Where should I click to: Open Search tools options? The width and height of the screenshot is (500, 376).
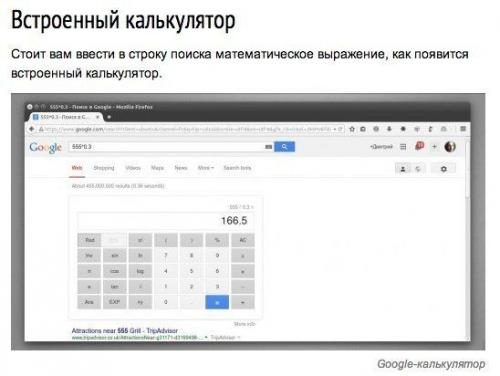pos(237,168)
